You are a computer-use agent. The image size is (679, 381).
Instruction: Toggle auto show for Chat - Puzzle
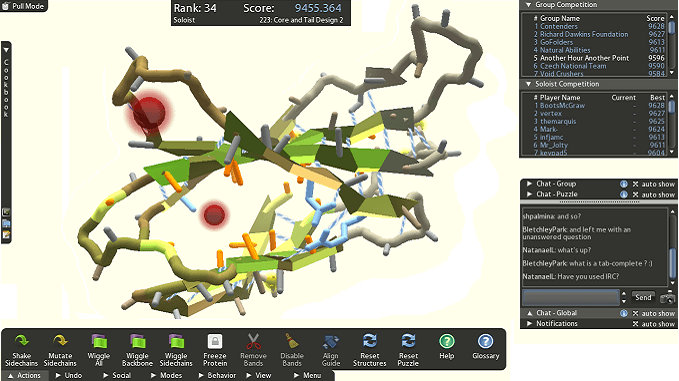(654, 194)
